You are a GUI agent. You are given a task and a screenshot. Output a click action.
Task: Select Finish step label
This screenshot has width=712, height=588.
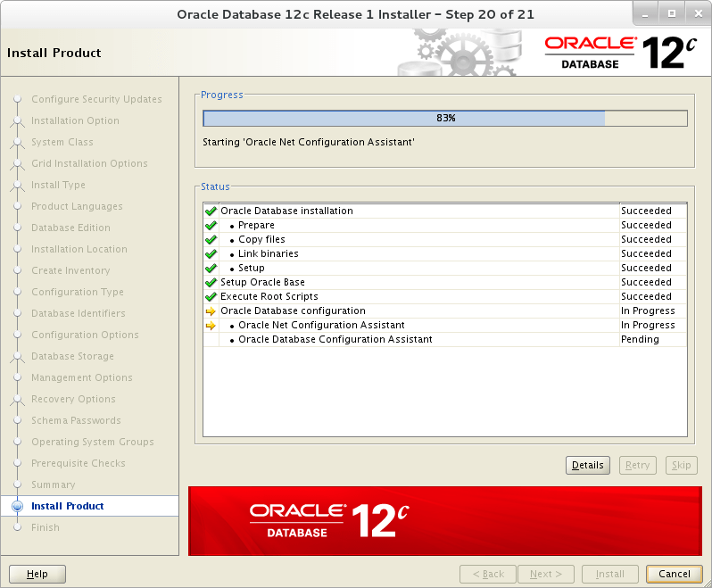(45, 527)
